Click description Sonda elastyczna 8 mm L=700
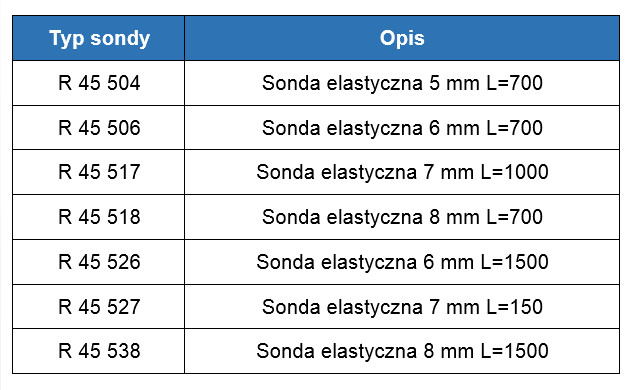Image resolution: width=633 pixels, height=390 pixels. point(402,217)
